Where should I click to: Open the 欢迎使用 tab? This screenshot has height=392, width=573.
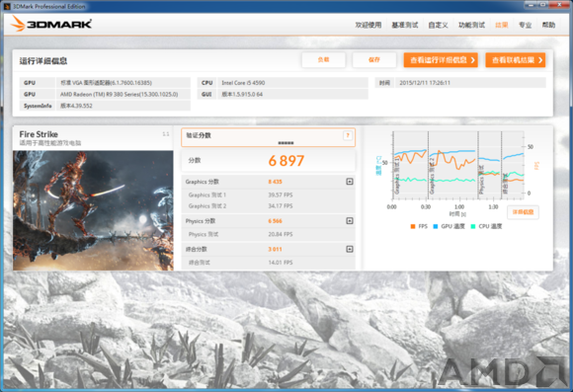point(368,25)
